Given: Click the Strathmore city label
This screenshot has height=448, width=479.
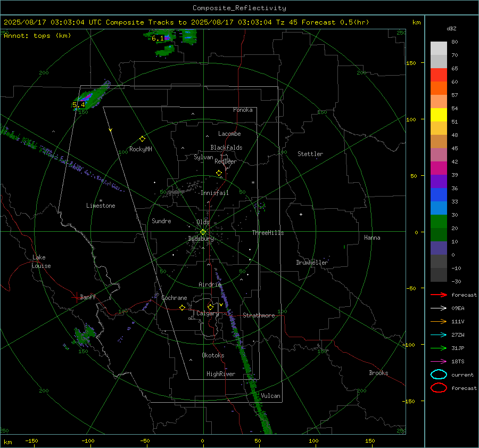Looking at the screenshot, I should pos(259,315).
